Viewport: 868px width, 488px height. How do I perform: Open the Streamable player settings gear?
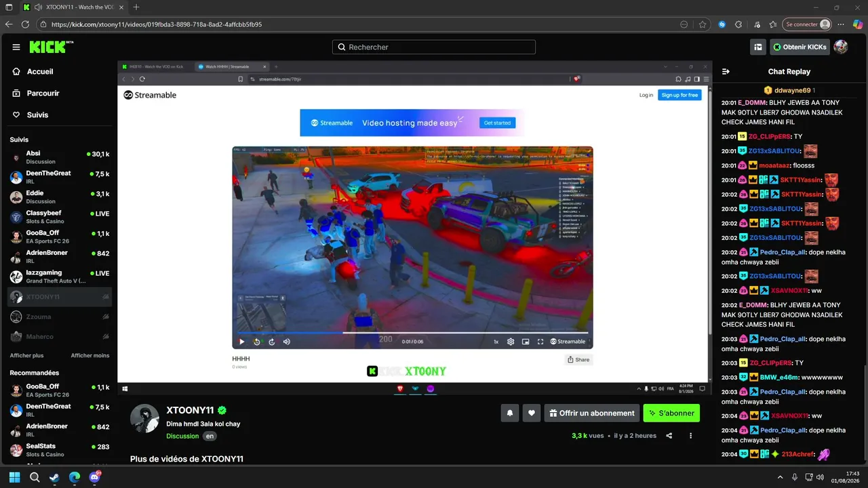pyautogui.click(x=511, y=342)
